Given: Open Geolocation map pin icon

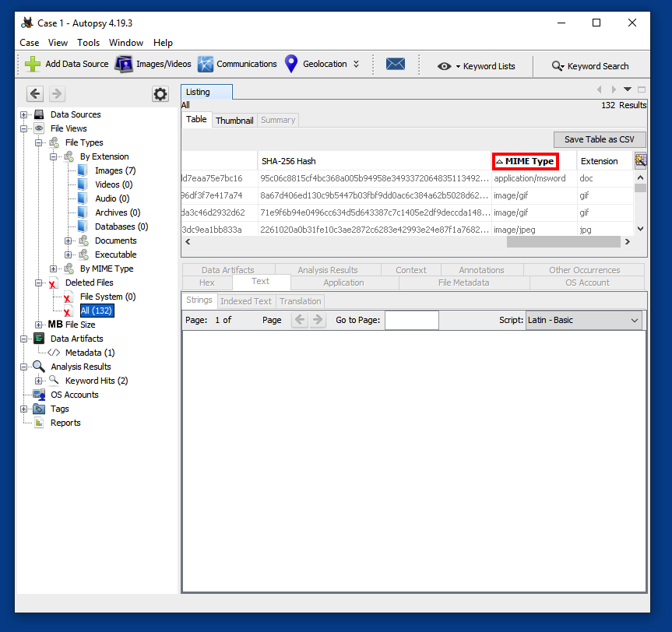Looking at the screenshot, I should (291, 64).
